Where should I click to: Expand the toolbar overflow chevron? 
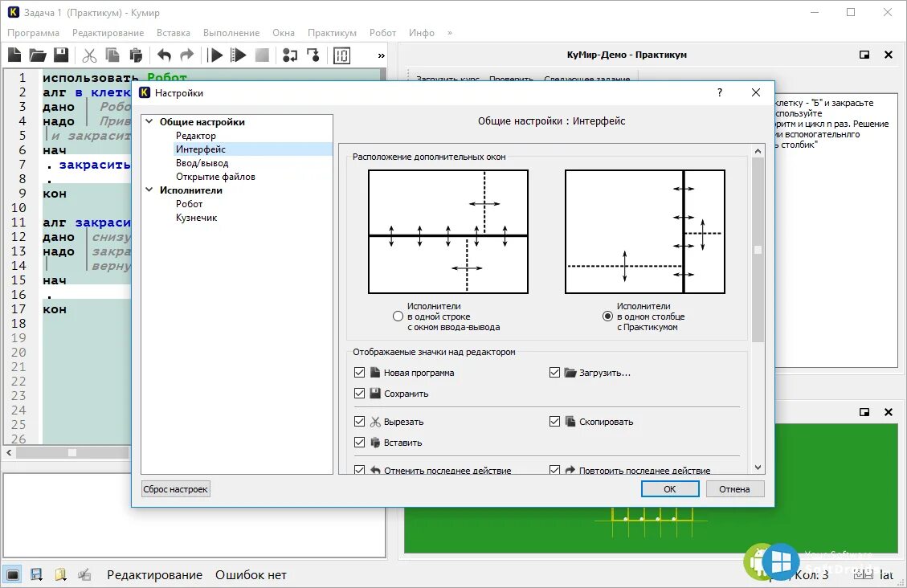point(381,55)
